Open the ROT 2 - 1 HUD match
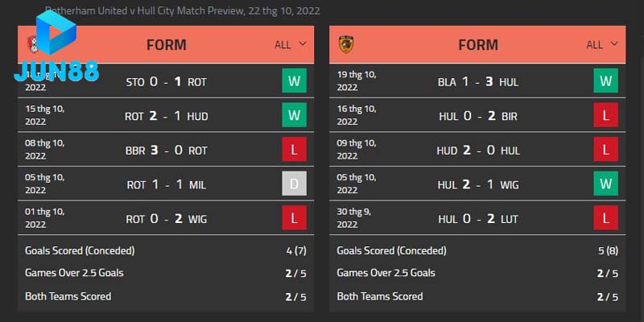The width and height of the screenshot is (644, 322). pyautogui.click(x=167, y=116)
